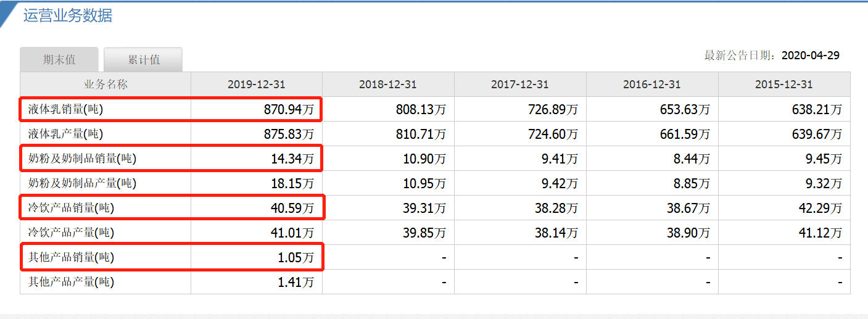Click the 2016-12-31 column header
This screenshot has width=868, height=319.
652,85
